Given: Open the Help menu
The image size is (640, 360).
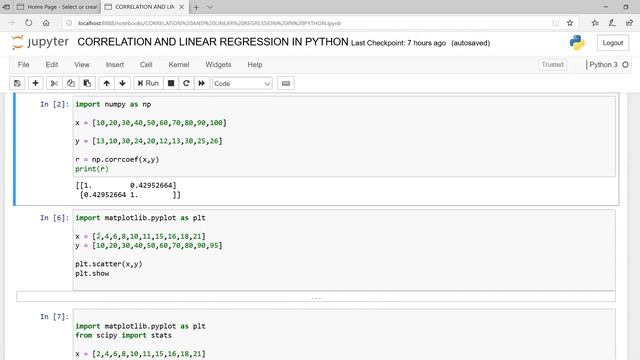Looking at the screenshot, I should tap(255, 64).
